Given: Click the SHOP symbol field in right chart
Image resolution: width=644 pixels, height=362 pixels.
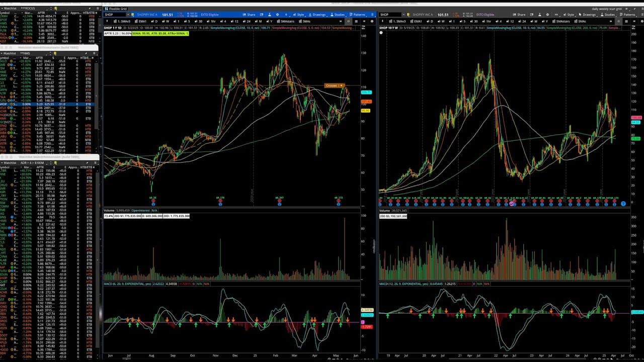Looking at the screenshot, I should pyautogui.click(x=390, y=15).
